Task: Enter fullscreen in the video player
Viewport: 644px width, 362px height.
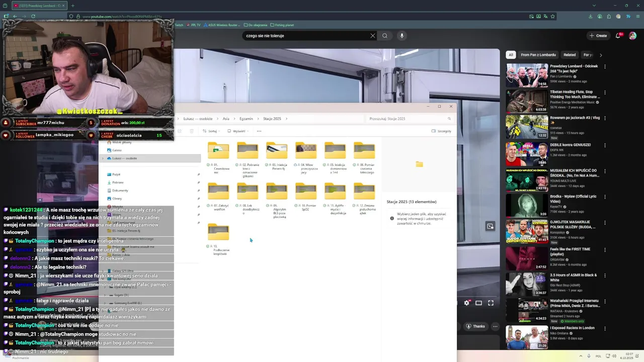Action: pyautogui.click(x=491, y=303)
